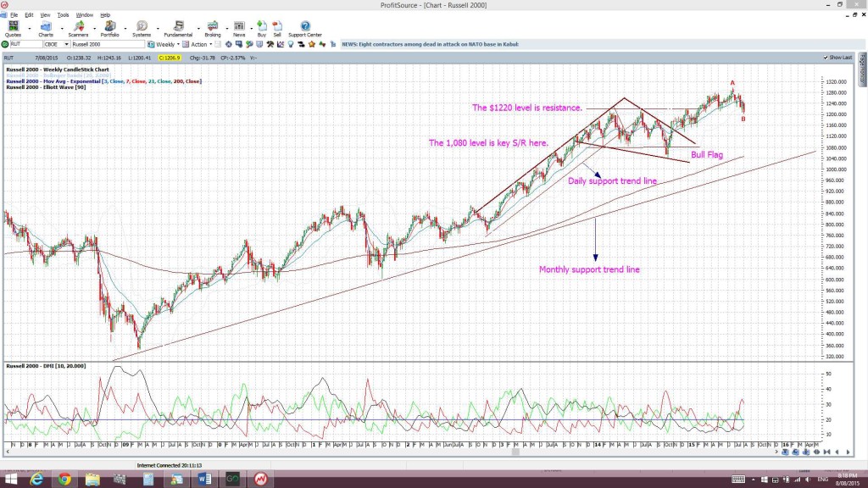
Task: Open Word from the taskbar
Action: 204,479
